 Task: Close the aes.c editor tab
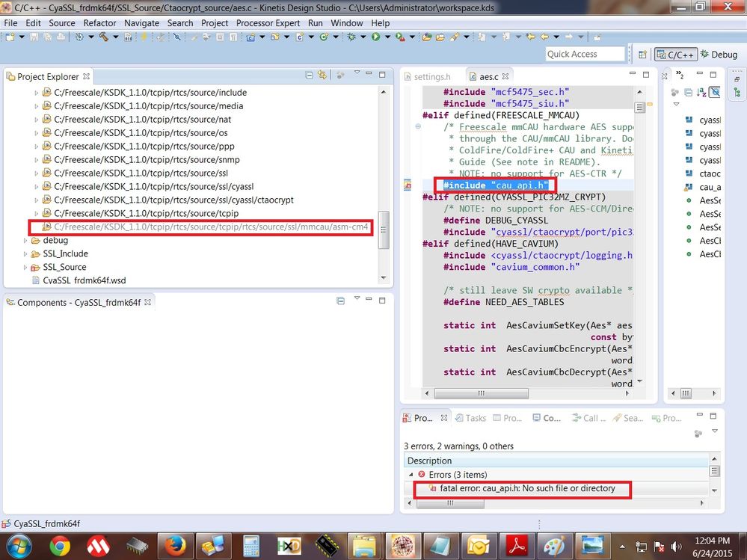(x=505, y=76)
